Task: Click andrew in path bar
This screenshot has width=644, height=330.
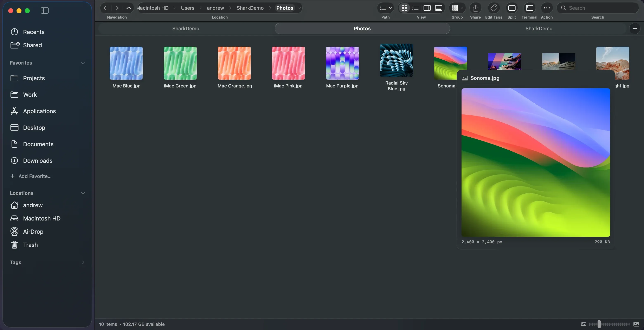Action: pyautogui.click(x=215, y=8)
